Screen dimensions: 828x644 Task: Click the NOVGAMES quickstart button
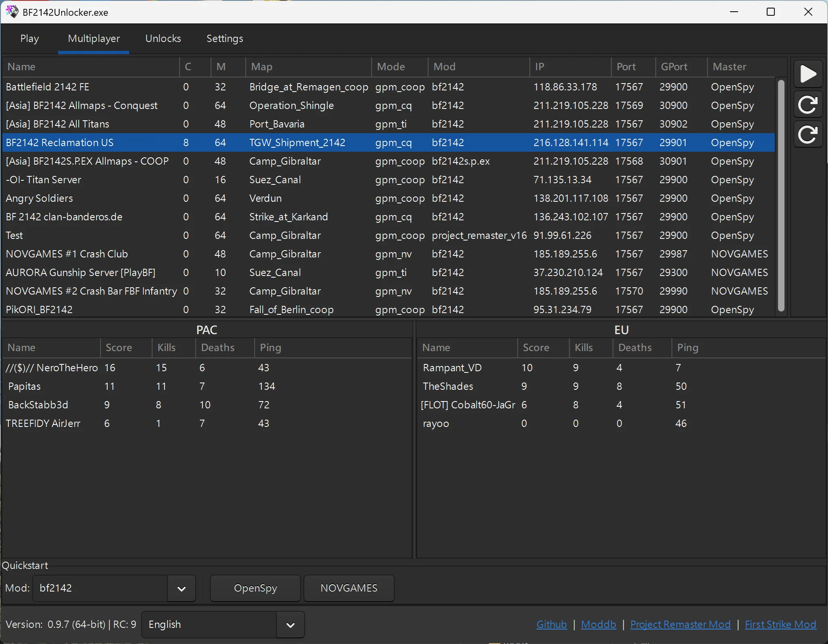click(349, 588)
